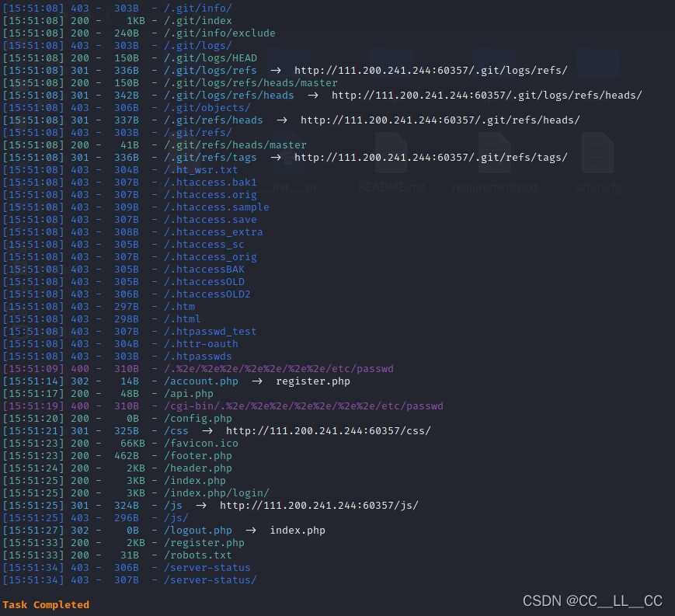Click the 48B size value
The width and height of the screenshot is (675, 616).
pos(130,394)
